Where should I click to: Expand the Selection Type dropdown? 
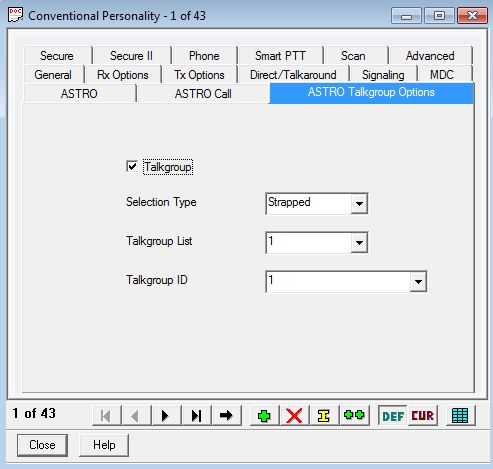(x=359, y=203)
